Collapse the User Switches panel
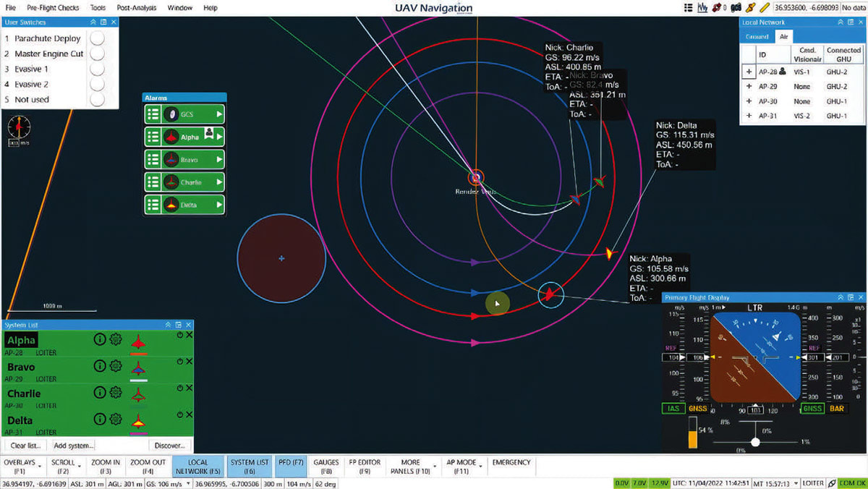 [93, 22]
